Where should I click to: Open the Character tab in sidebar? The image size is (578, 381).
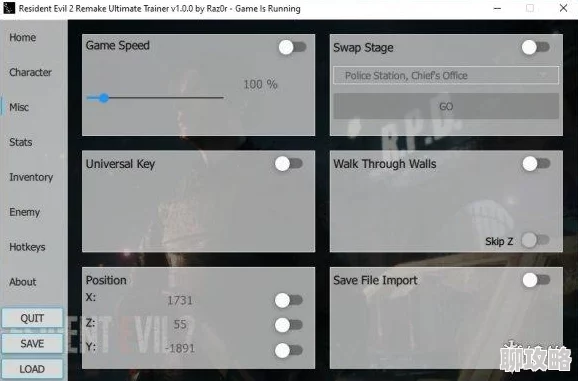(x=30, y=72)
